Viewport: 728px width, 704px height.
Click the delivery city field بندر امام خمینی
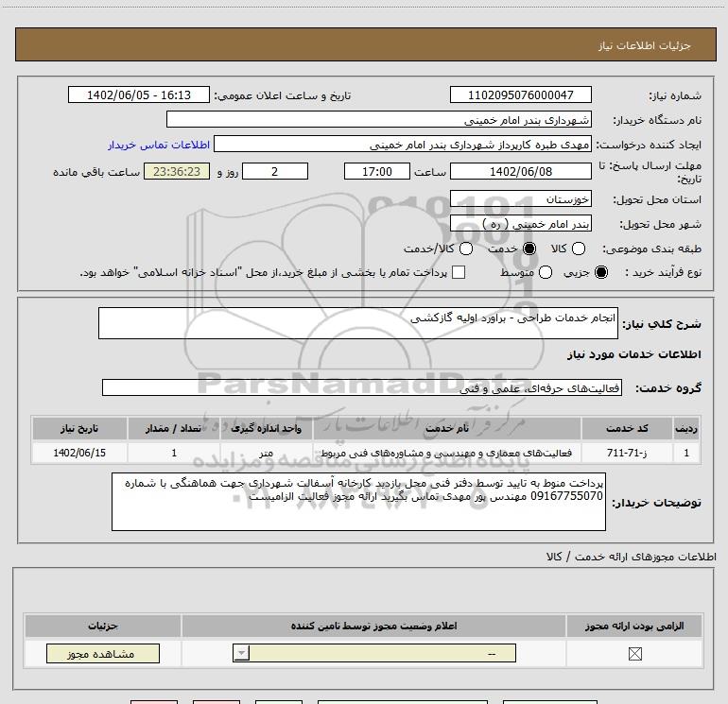(520, 224)
